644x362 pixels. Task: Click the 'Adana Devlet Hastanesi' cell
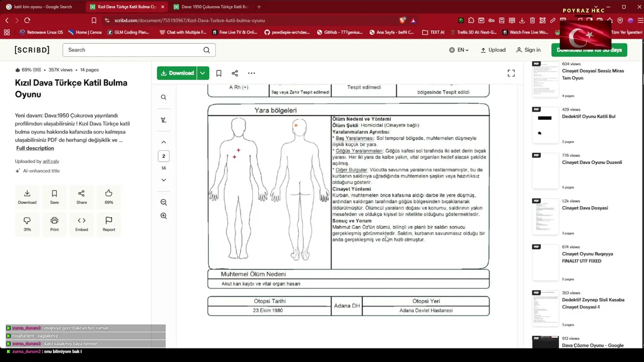426,310
